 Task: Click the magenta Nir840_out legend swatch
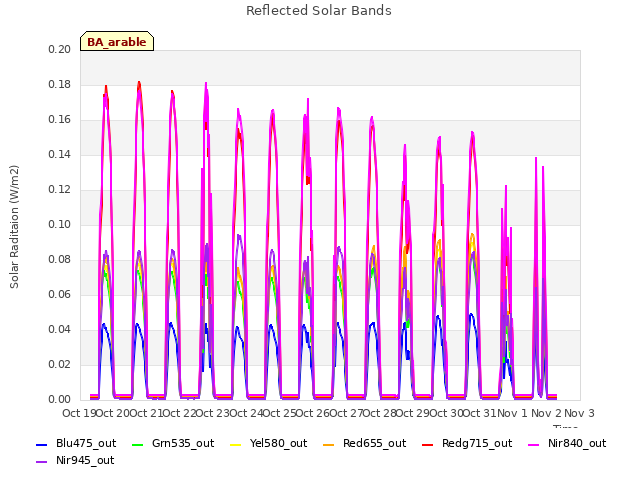point(533,444)
